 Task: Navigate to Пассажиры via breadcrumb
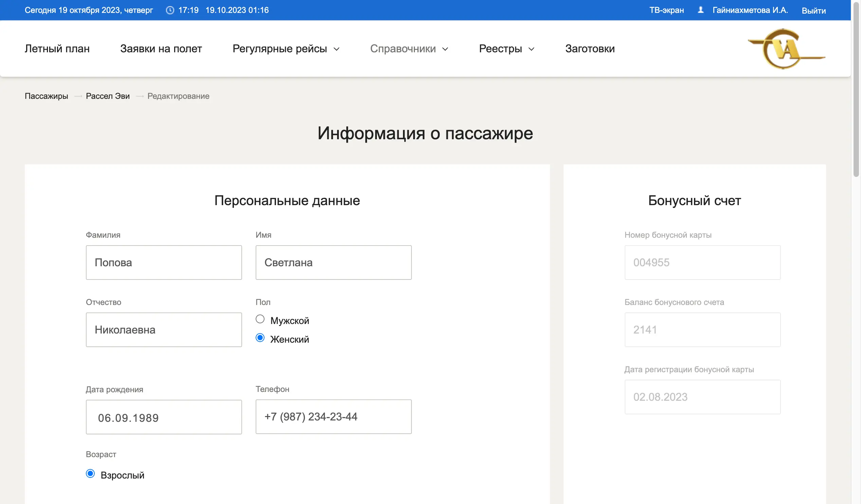coord(46,96)
